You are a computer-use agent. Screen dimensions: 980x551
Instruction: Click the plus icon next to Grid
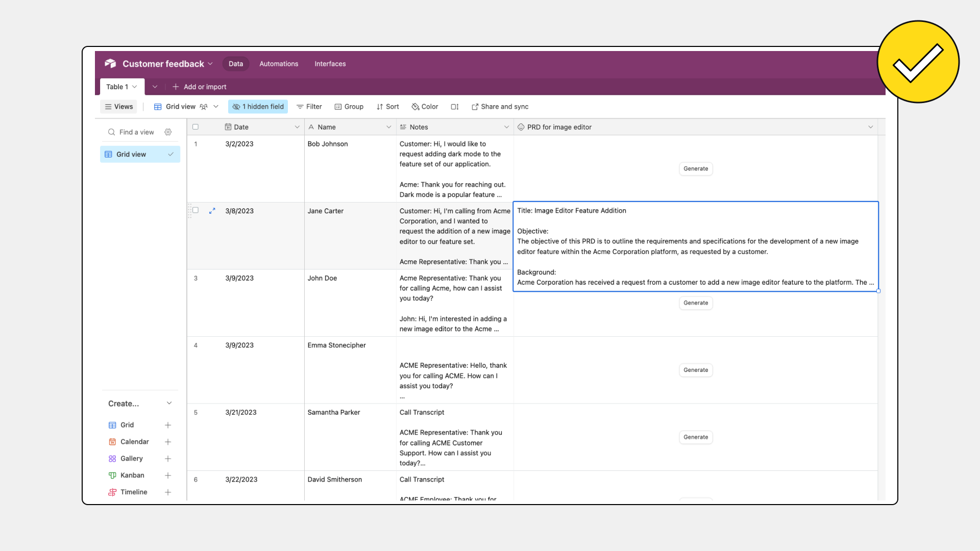tap(168, 425)
